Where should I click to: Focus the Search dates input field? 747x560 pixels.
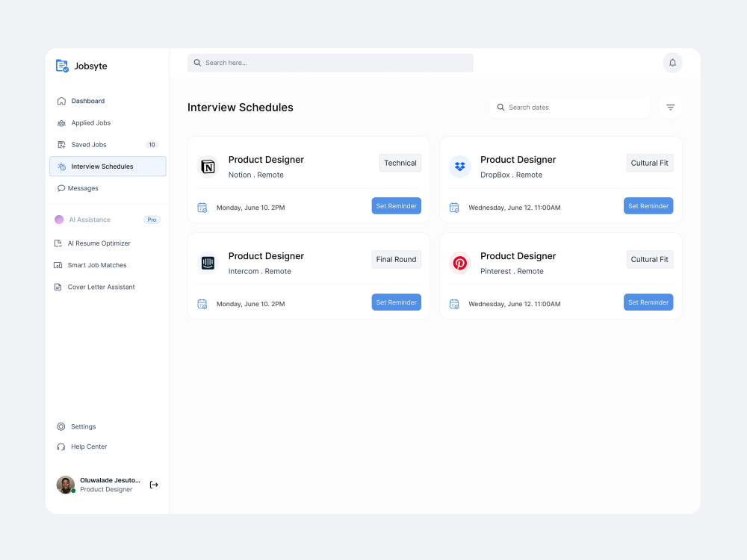tap(570, 107)
